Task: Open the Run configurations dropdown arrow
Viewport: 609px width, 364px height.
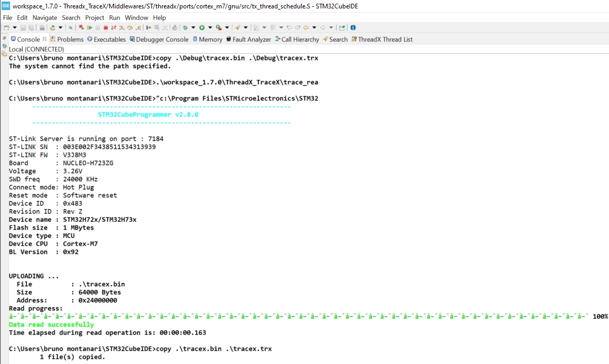Action: (210, 27)
